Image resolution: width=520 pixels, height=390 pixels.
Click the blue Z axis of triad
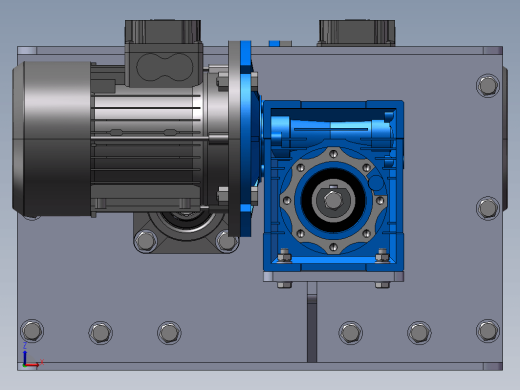(25, 357)
